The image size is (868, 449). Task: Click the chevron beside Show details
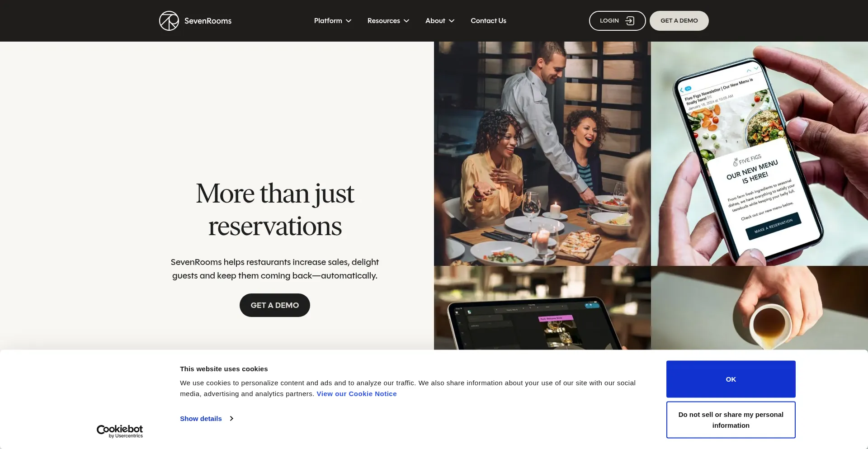point(231,419)
